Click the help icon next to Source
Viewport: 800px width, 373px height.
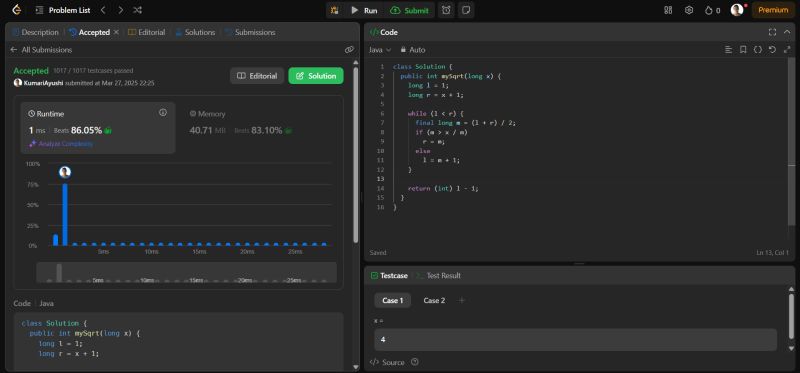[x=415, y=362]
